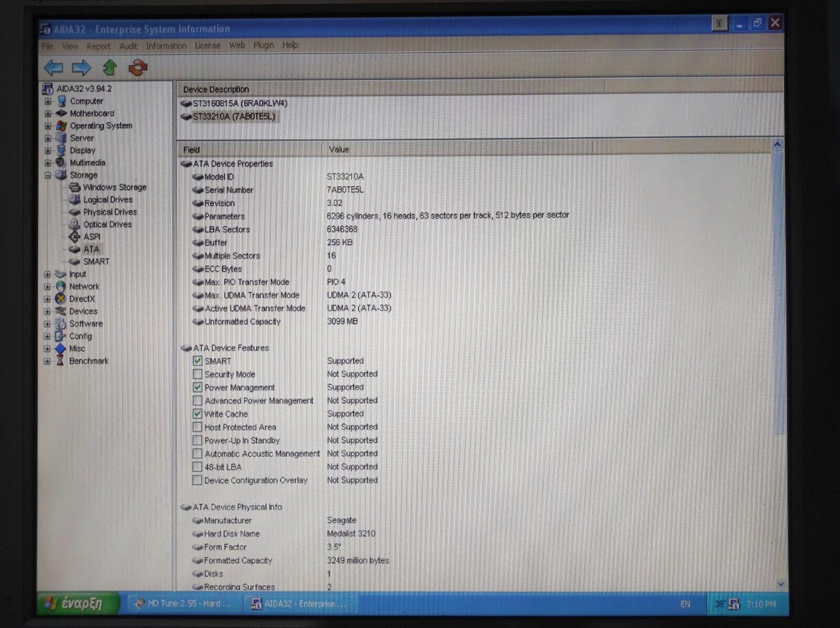Expand the Network tree node

48,286
